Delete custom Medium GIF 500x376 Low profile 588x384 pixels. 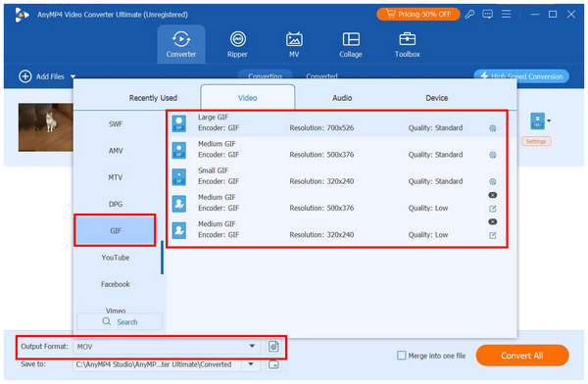[x=493, y=195]
